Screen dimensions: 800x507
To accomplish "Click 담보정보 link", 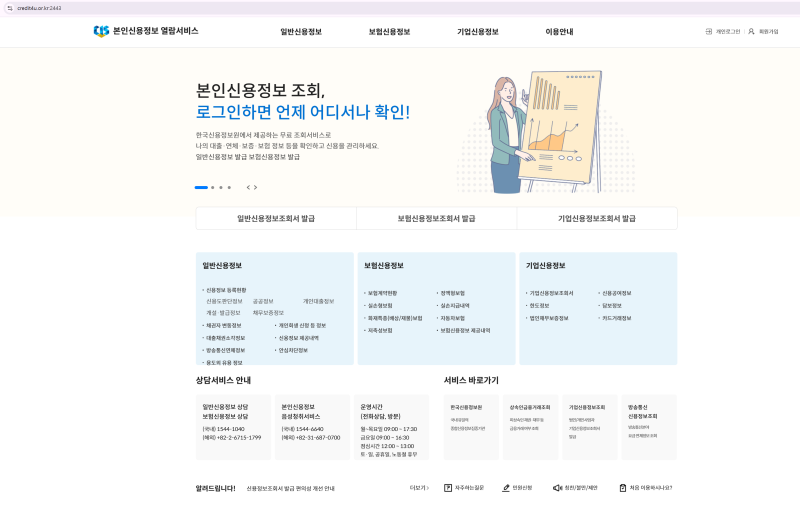I will pyautogui.click(x=612, y=306).
